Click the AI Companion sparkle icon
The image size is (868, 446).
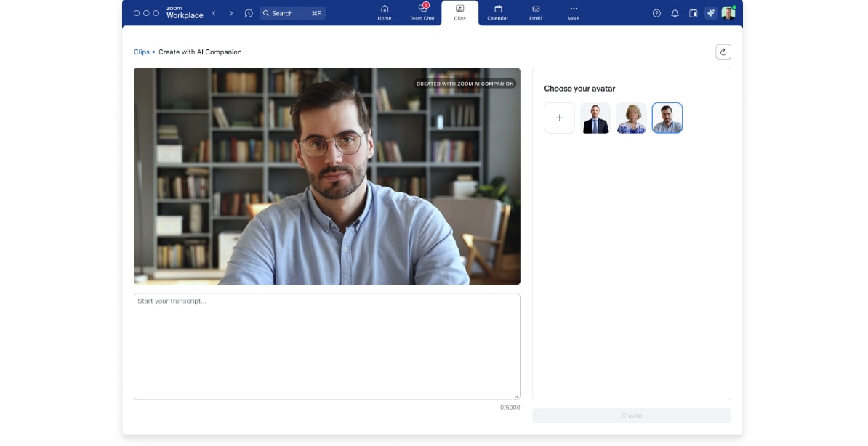click(x=710, y=13)
